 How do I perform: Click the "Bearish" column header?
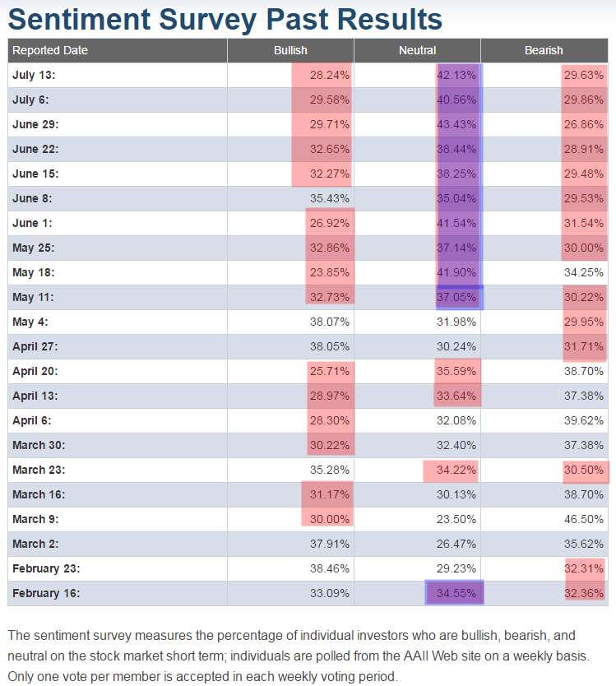[544, 50]
